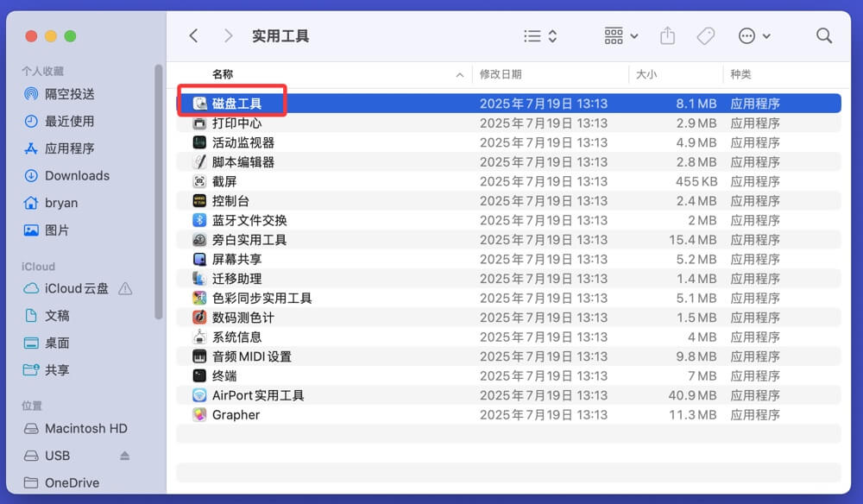This screenshot has height=504, width=863.
Task: Click the 截屏 screenshot app icon
Action: 198,180
